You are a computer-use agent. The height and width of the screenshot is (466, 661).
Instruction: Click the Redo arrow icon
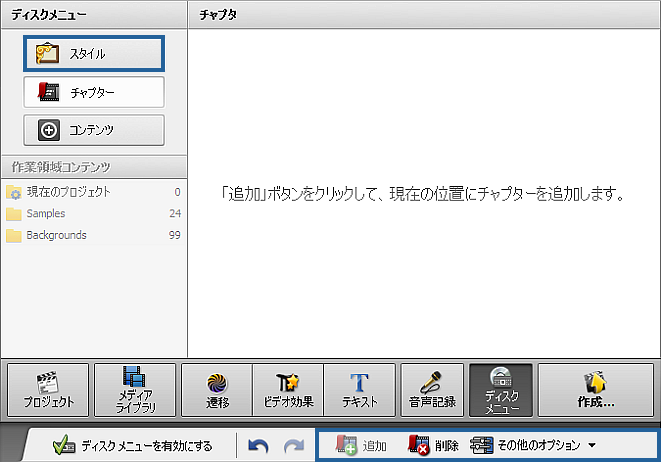pos(294,446)
